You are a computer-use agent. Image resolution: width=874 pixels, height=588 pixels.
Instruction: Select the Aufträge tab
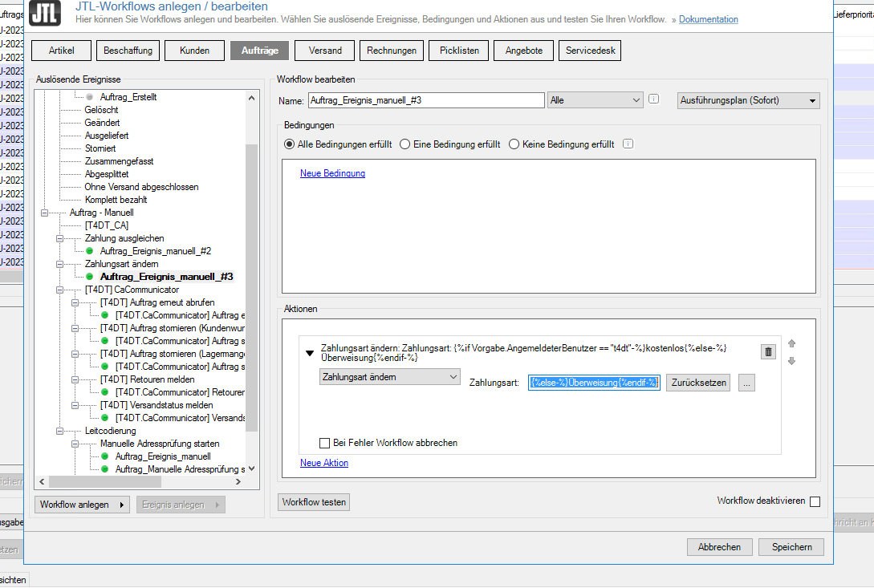coord(259,51)
